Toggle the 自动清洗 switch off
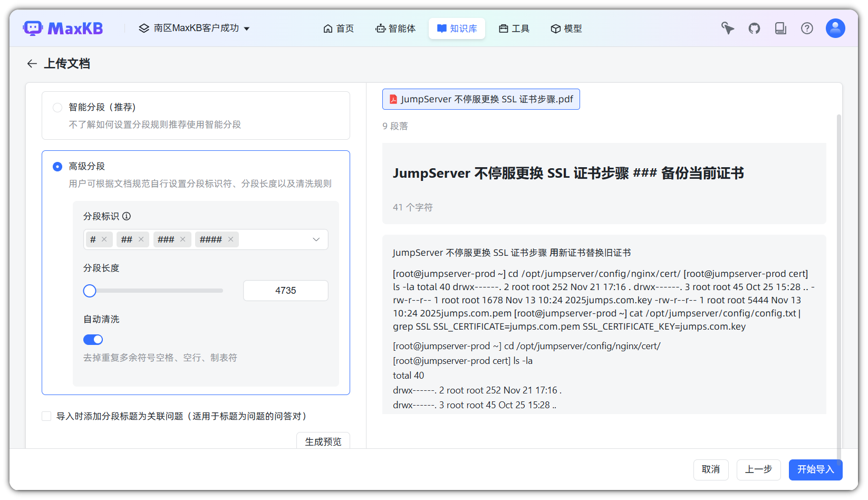The width and height of the screenshot is (868, 500). 93,340
